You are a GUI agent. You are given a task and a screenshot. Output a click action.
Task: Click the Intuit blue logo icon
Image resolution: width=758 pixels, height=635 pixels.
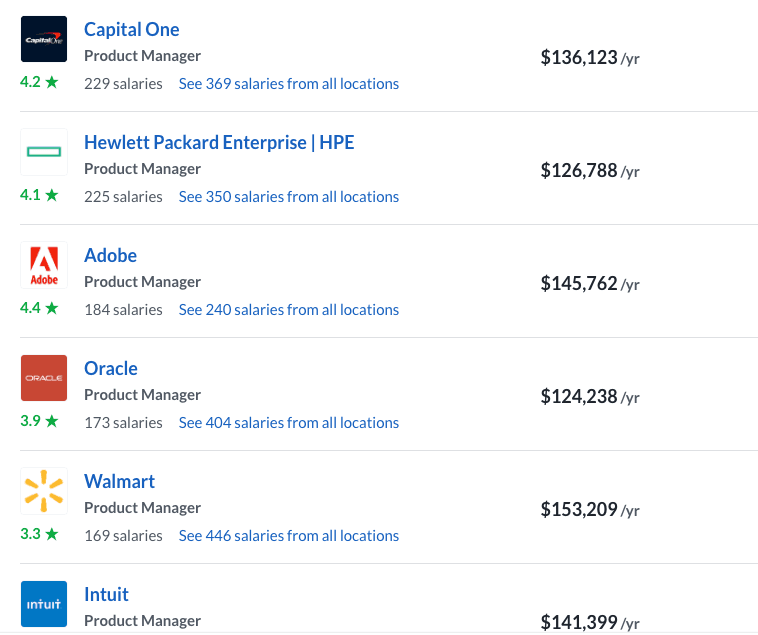point(44,604)
